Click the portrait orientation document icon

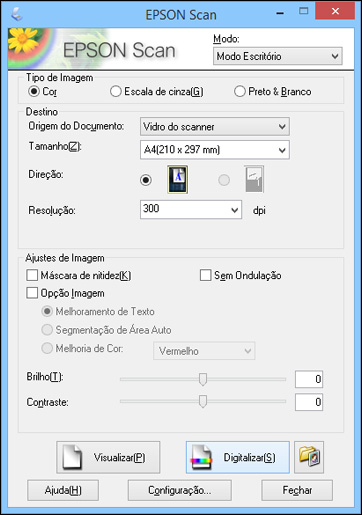[177, 180]
